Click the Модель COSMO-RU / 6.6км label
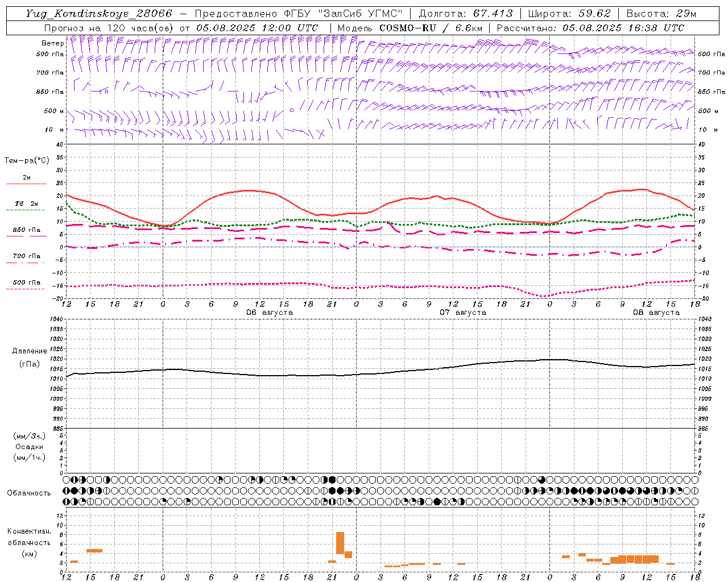 tap(409, 28)
